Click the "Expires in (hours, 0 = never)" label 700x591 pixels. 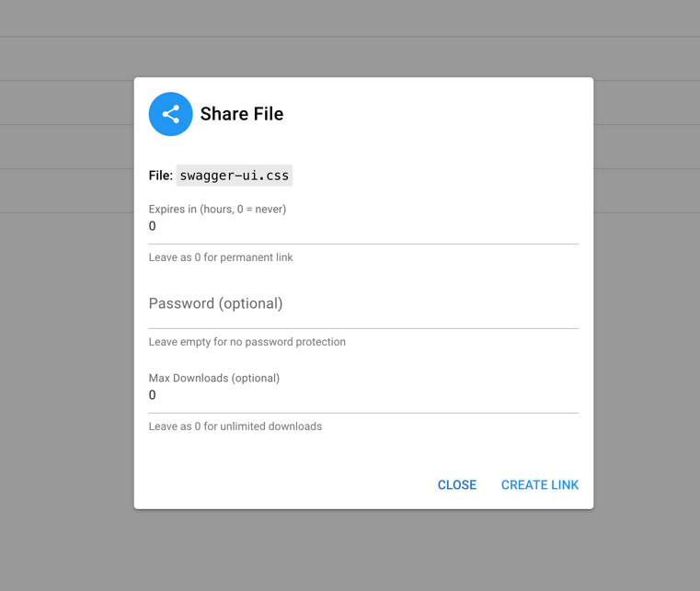pos(217,209)
